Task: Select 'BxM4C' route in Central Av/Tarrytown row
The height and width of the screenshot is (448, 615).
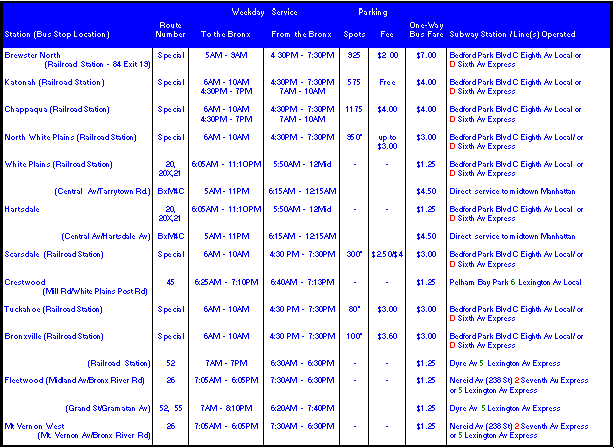Action: point(171,191)
